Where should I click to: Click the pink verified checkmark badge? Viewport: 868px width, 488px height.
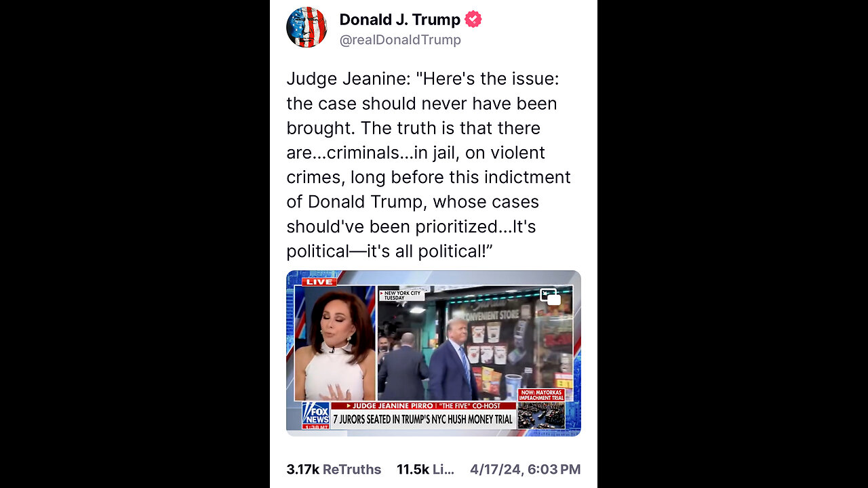click(473, 20)
